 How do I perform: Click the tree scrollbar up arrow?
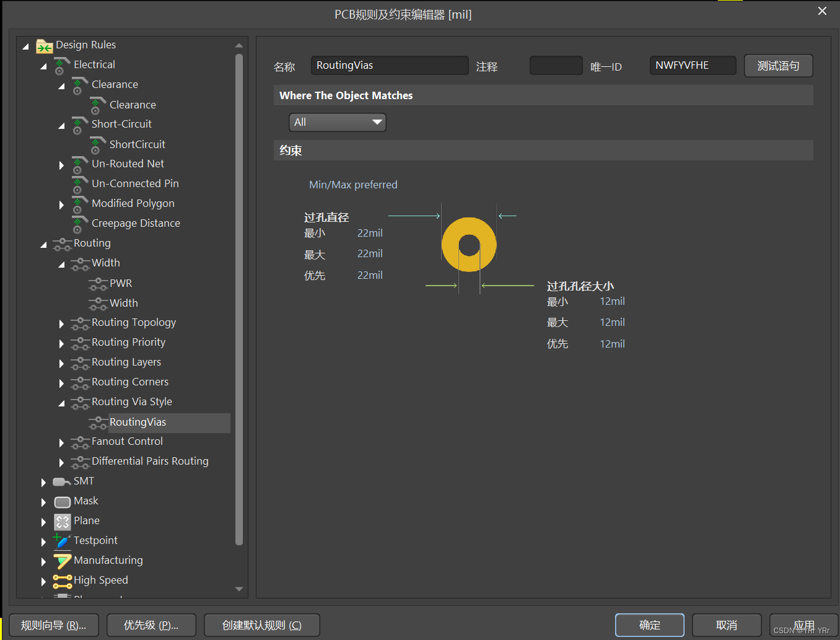click(239, 46)
